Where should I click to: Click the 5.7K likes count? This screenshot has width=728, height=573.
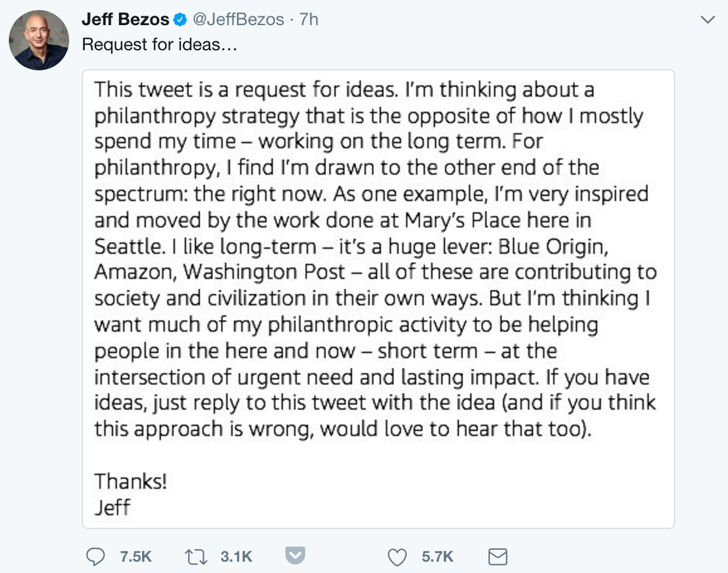click(x=438, y=556)
